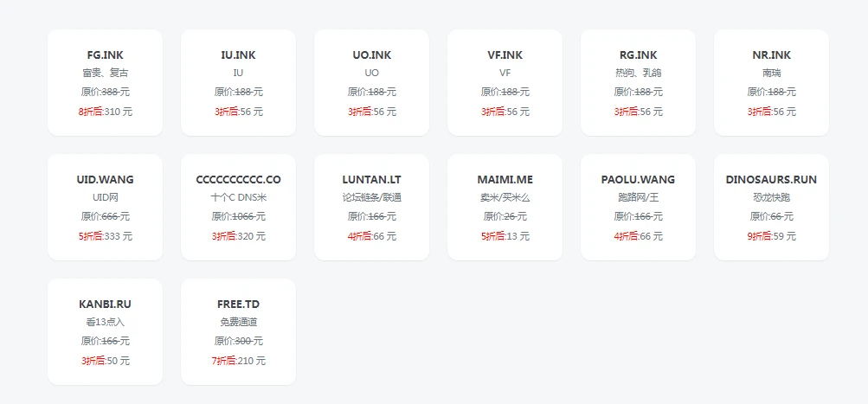The image size is (868, 404).
Task: Open the FG.INK domain title
Action: click(x=105, y=55)
